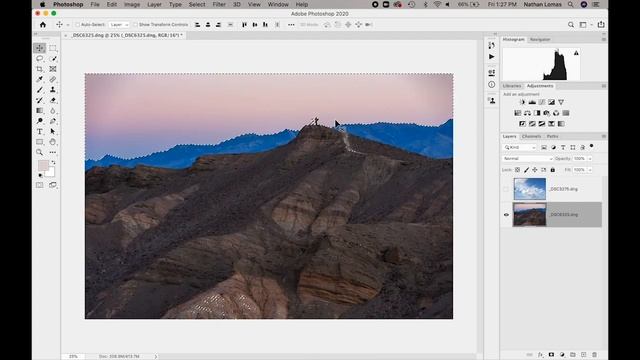The height and width of the screenshot is (360, 640).
Task: Show the hidden _DSC6375.dng layer
Action: pos(506,189)
